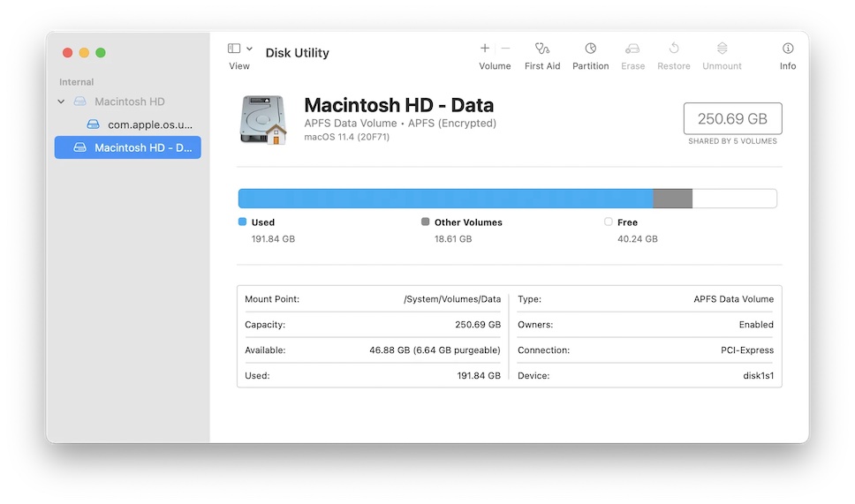The height and width of the screenshot is (504, 855).
Task: Click the Disk Utility window title
Action: pos(297,53)
